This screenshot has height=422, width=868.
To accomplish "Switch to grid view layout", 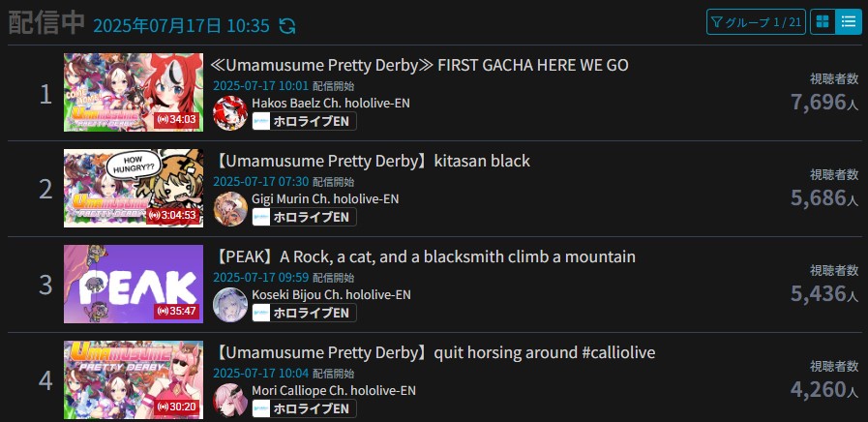I will pyautogui.click(x=823, y=22).
